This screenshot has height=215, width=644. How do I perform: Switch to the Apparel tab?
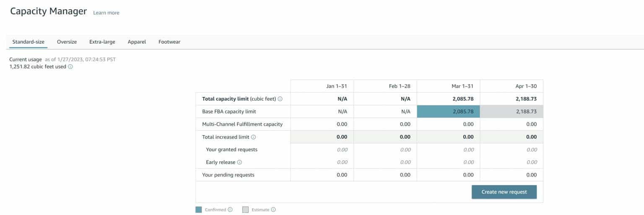pyautogui.click(x=137, y=42)
